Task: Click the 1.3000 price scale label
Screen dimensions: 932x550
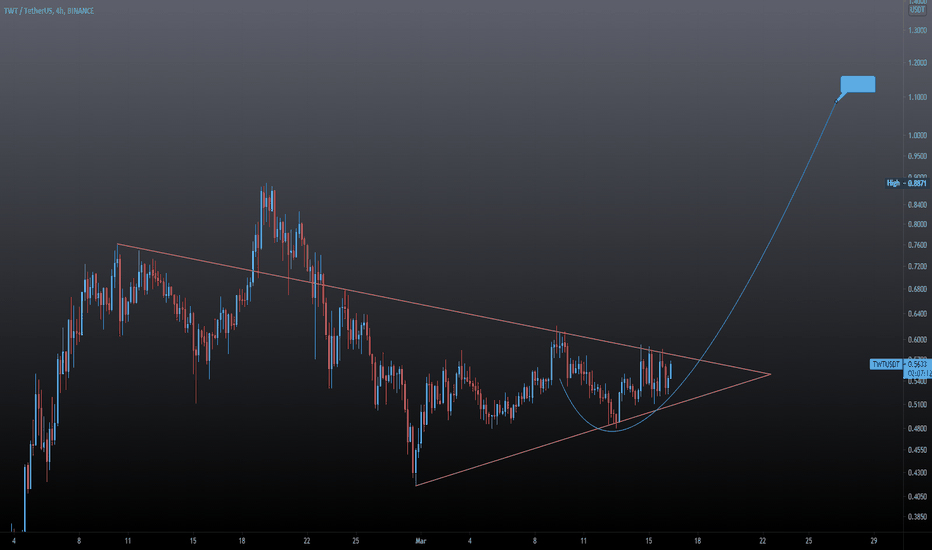Action: click(x=917, y=30)
